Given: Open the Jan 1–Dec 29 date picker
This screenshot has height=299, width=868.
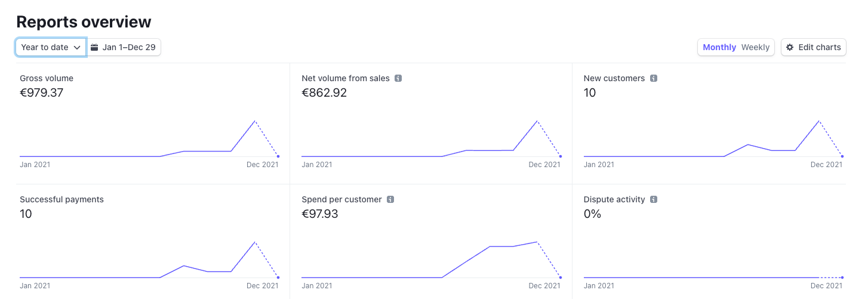Looking at the screenshot, I should click(x=124, y=47).
